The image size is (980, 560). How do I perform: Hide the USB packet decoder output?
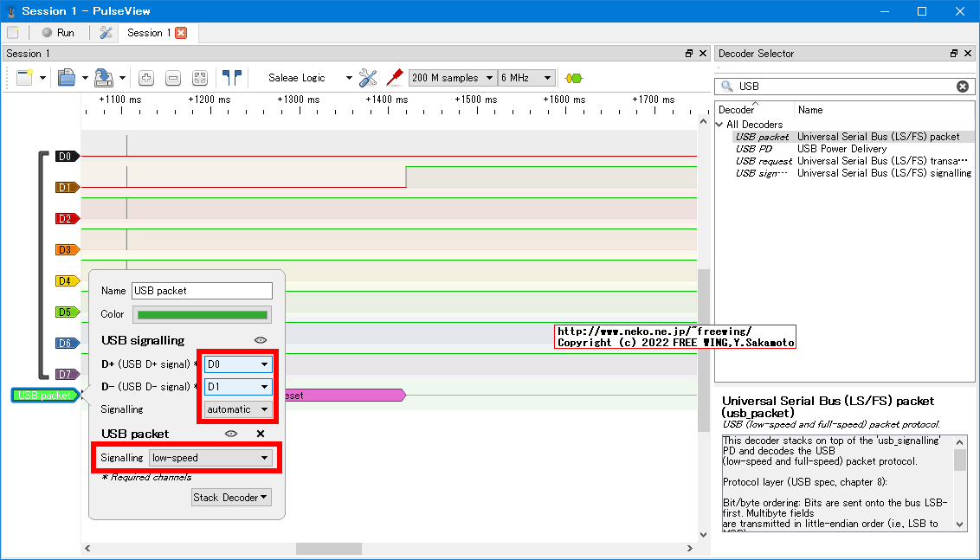(230, 434)
